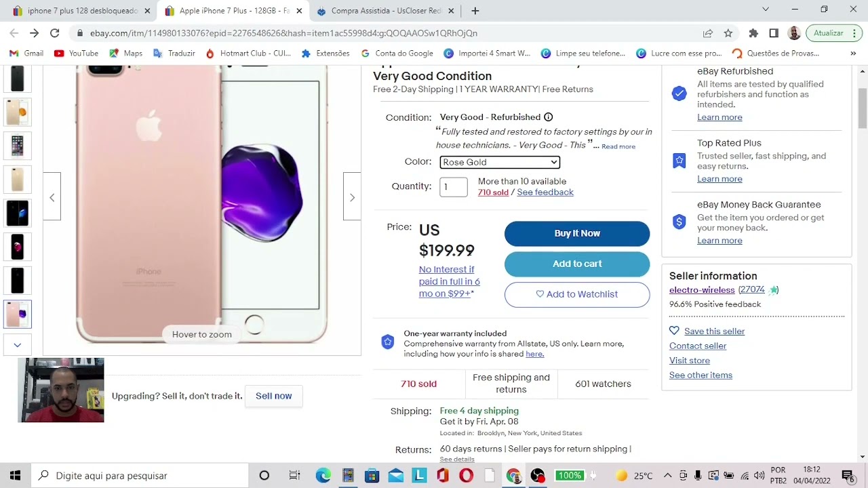
Task: Open Opera browser from the taskbar
Action: point(466,476)
